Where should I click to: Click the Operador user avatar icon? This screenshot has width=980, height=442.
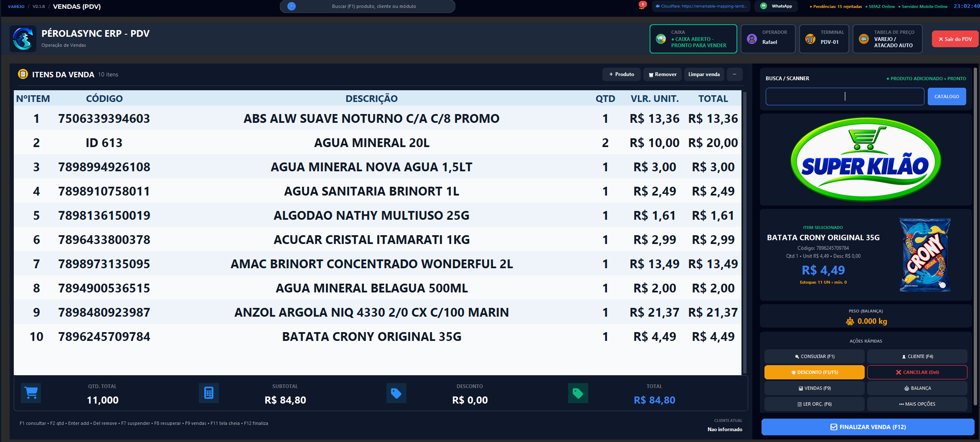[x=752, y=39]
